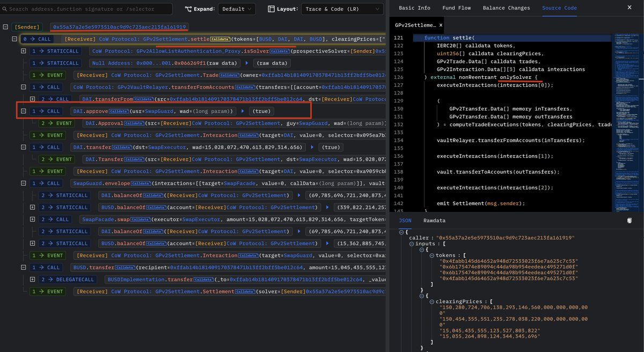Collapse the root JSON object
644x352 pixels.
(401, 231)
